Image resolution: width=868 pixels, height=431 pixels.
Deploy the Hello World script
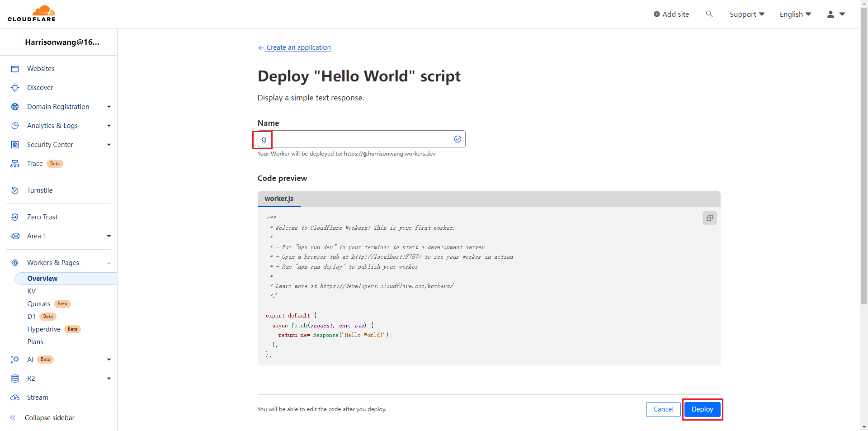(x=702, y=409)
